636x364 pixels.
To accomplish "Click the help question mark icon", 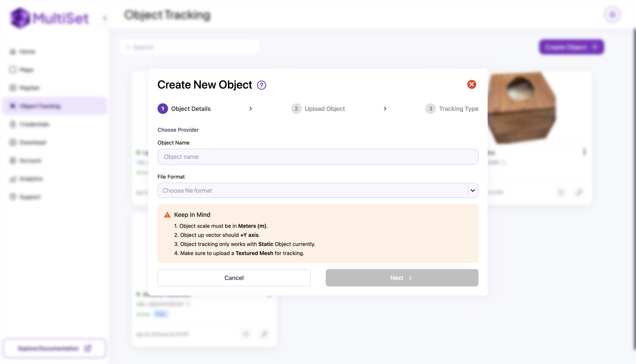I will tap(261, 85).
